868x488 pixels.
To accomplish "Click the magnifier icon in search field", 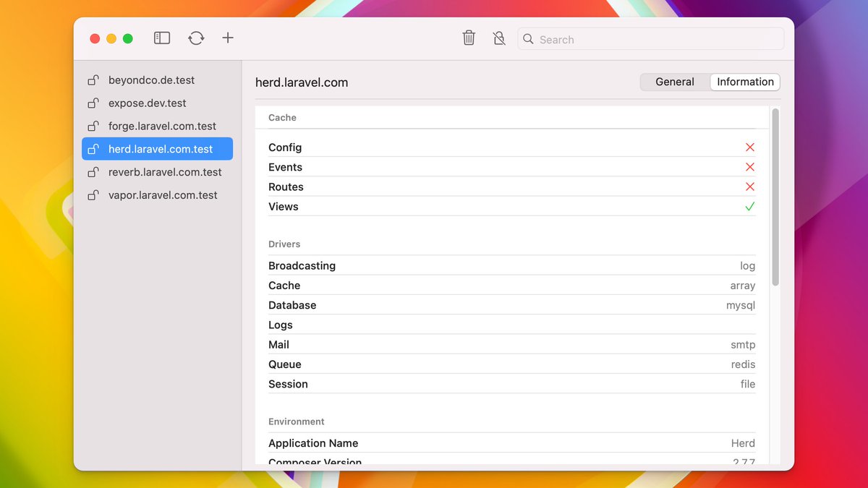I will tap(529, 39).
